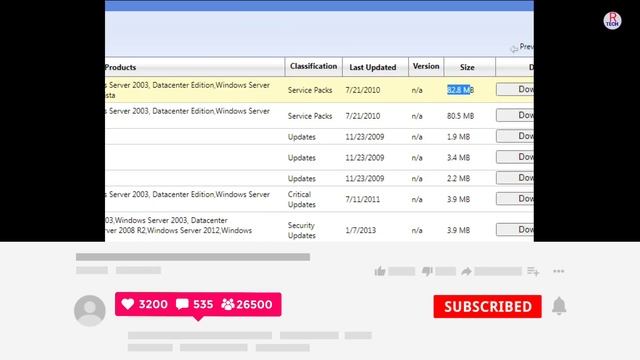Click the Previous page link
This screenshot has width=640, height=360.
click(522, 47)
